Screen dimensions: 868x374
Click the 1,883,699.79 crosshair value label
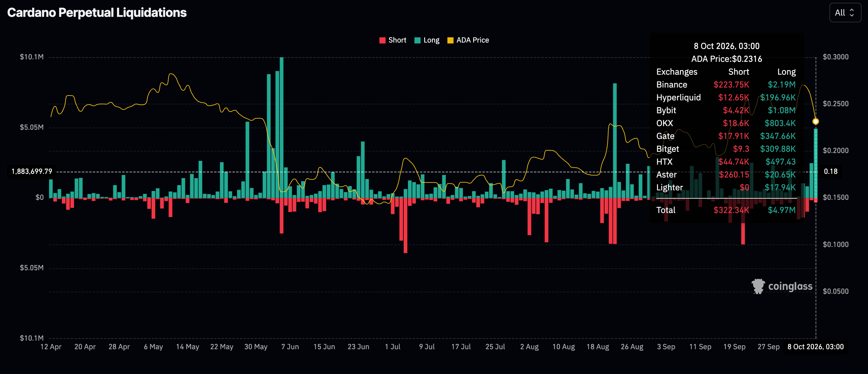(32, 171)
